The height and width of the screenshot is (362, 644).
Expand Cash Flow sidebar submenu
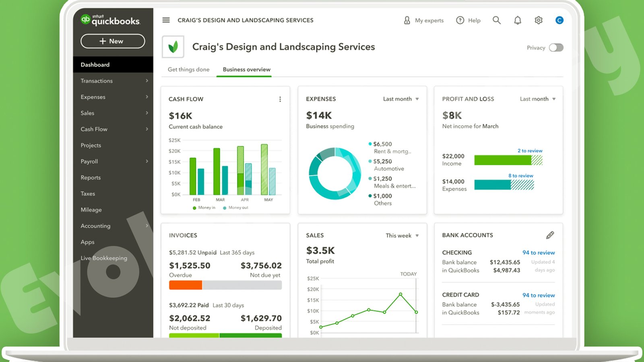(x=147, y=129)
